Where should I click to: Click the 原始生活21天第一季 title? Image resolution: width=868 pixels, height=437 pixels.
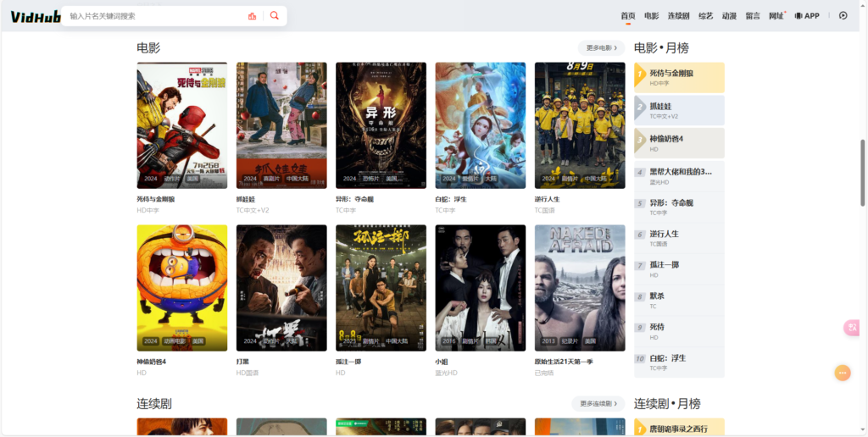[564, 362]
